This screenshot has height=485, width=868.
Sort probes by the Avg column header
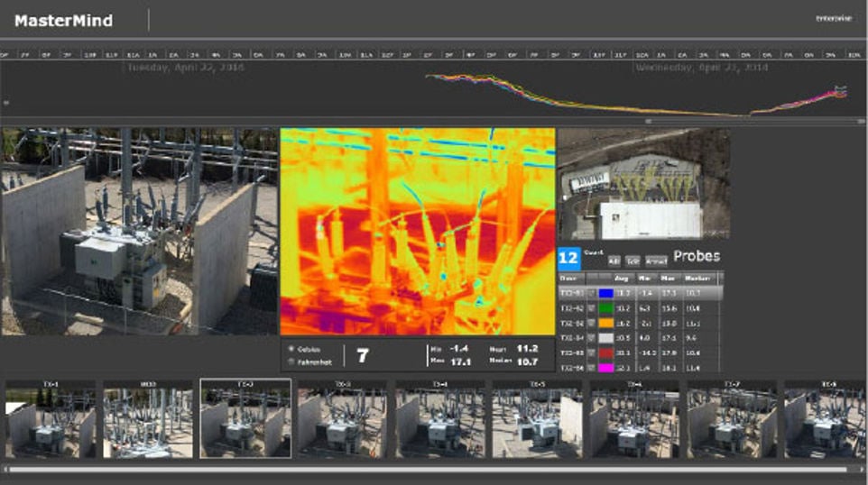[621, 279]
